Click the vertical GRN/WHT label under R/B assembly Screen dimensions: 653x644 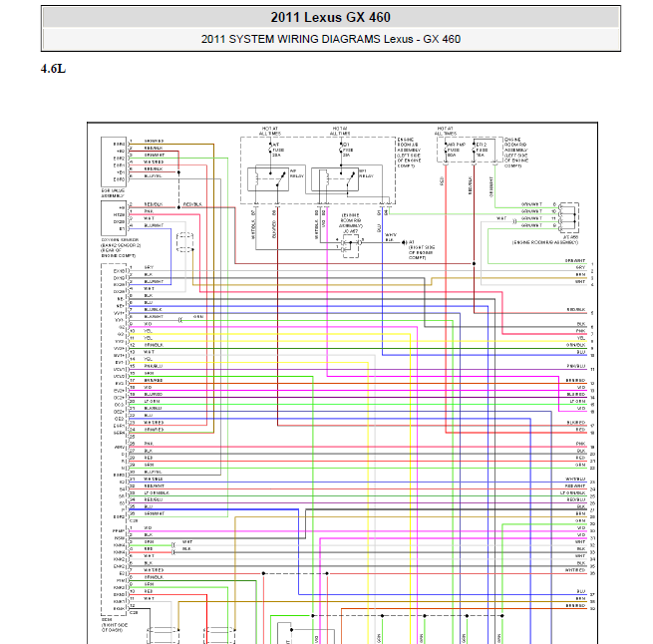tap(490, 186)
